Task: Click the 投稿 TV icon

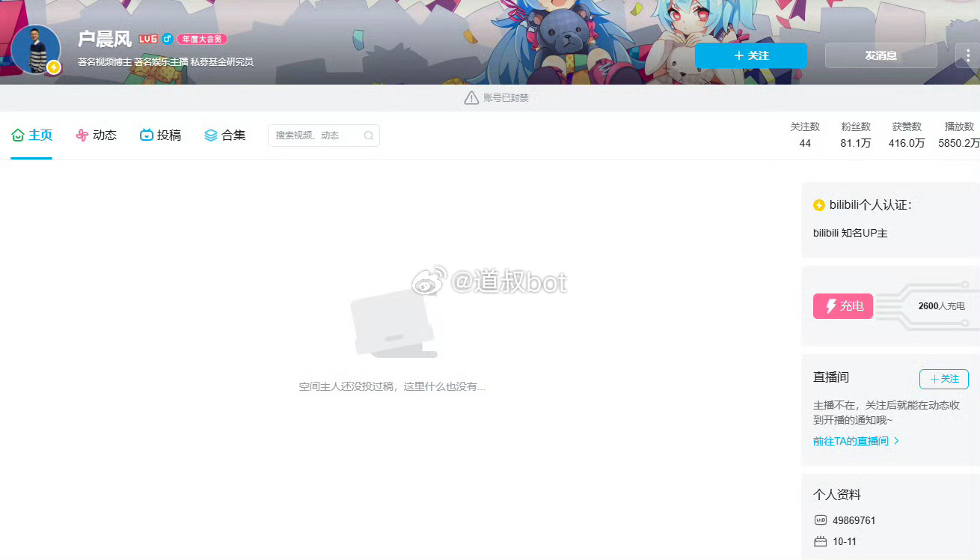Action: tap(147, 136)
